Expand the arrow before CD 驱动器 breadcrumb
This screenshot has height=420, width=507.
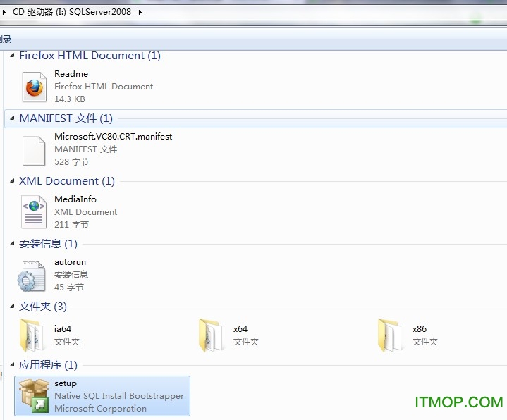click(6, 12)
